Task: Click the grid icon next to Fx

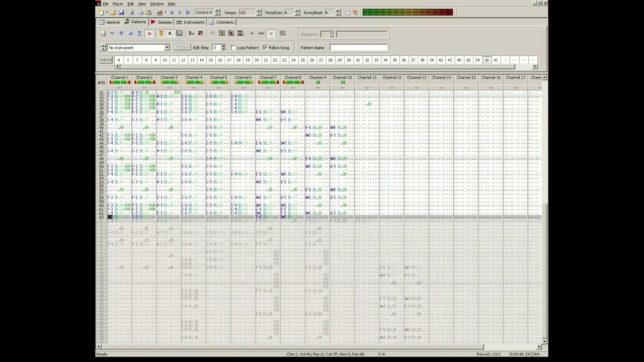Action: [x=179, y=34]
